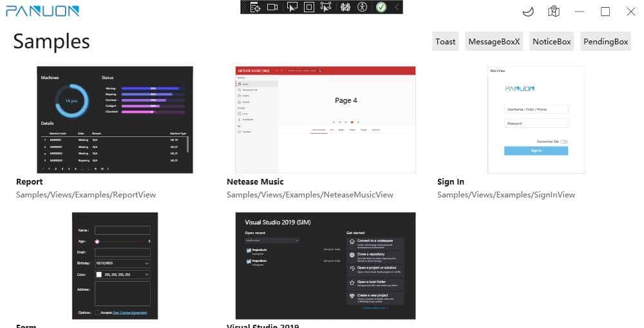Show a Toast notification
Image resolution: width=644 pixels, height=328 pixels.
click(x=445, y=41)
